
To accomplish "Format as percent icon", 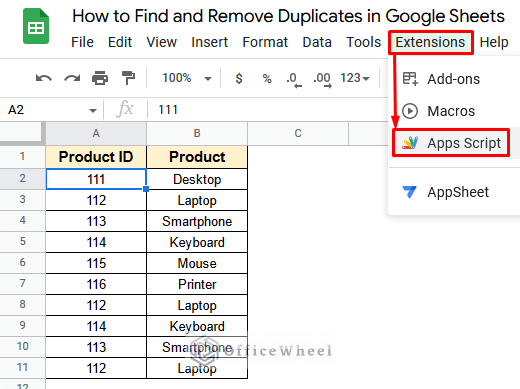I will tap(267, 79).
